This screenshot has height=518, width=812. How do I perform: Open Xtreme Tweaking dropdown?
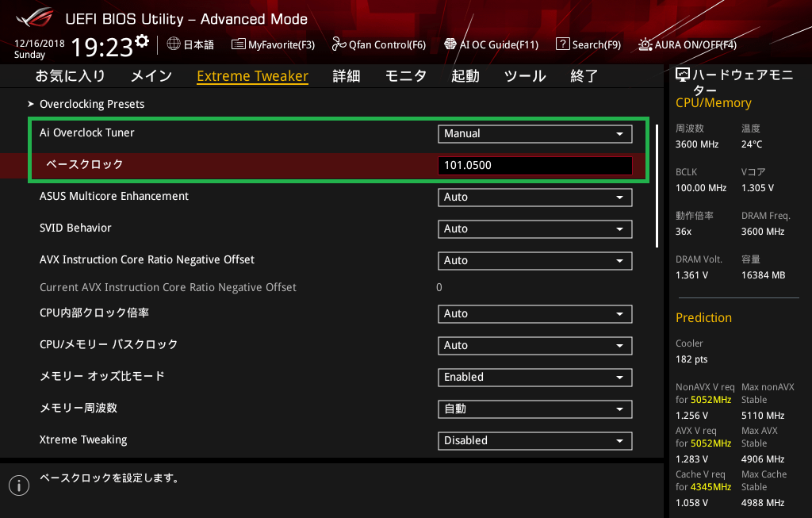(x=535, y=441)
